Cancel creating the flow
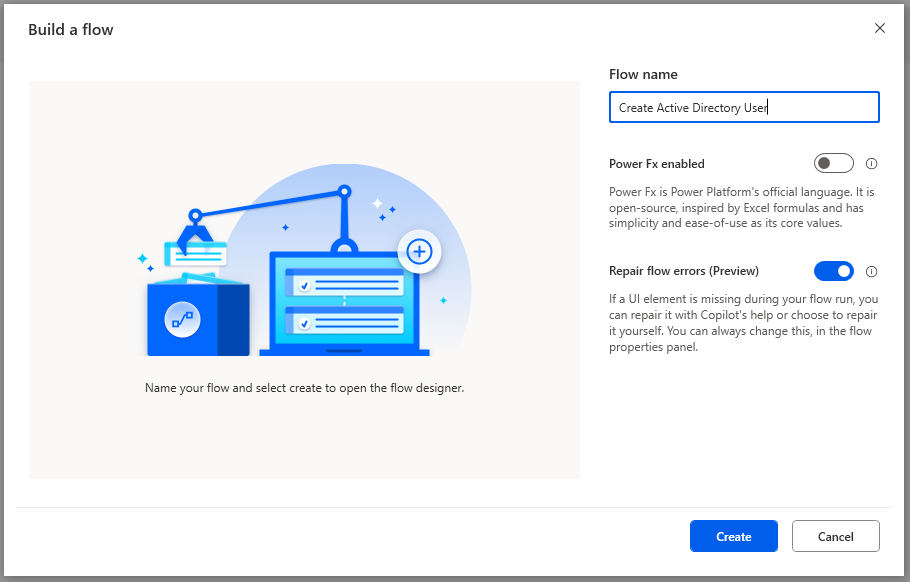Image resolution: width=910 pixels, height=582 pixels. click(835, 536)
